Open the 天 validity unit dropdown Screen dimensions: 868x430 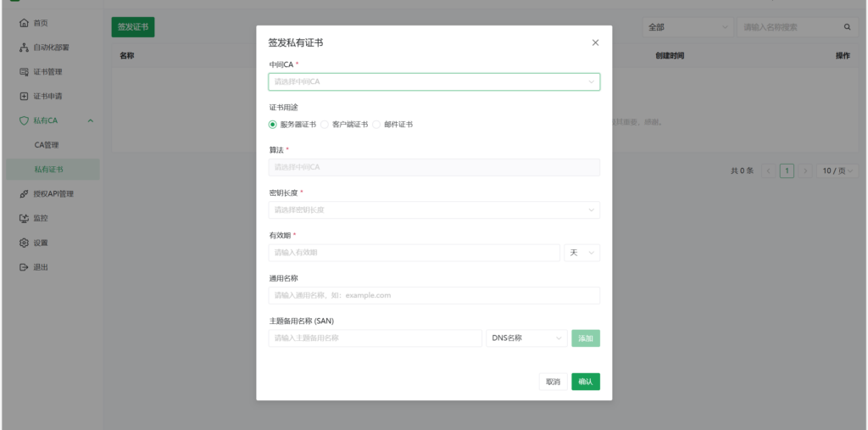581,253
